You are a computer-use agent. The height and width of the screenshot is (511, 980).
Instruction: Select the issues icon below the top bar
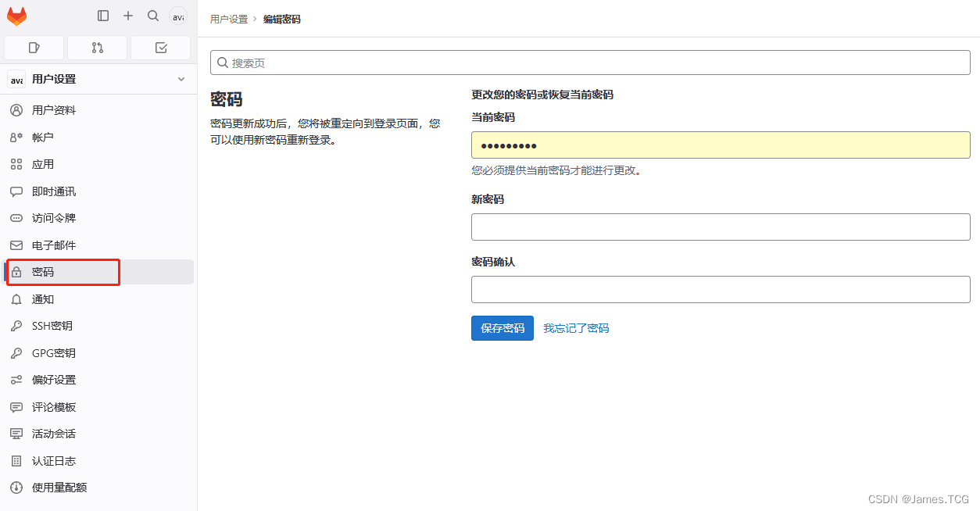coord(34,48)
